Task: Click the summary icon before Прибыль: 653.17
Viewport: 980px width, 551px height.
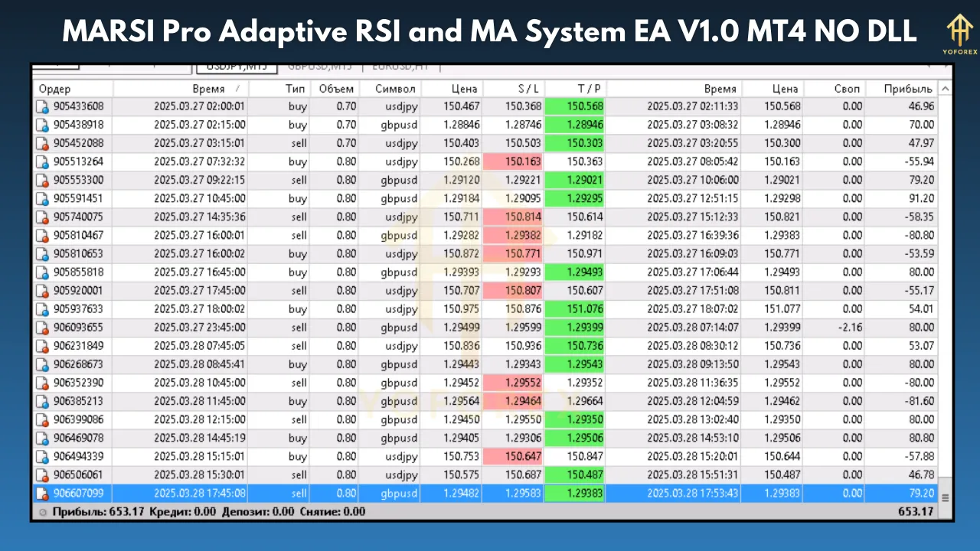Action: 43,512
